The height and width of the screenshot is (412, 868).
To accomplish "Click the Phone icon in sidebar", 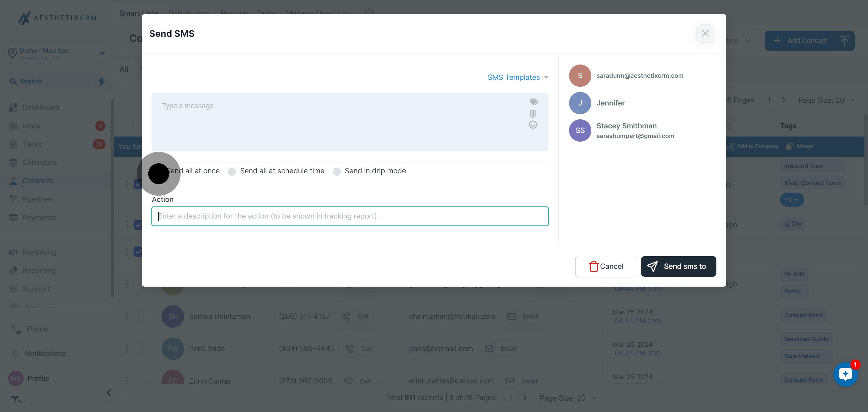I will pyautogui.click(x=16, y=329).
